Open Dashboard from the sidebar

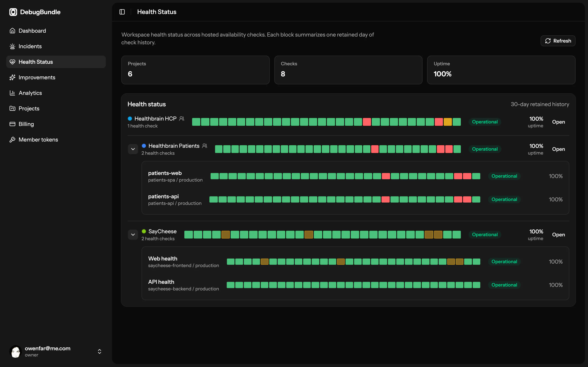click(x=56, y=31)
